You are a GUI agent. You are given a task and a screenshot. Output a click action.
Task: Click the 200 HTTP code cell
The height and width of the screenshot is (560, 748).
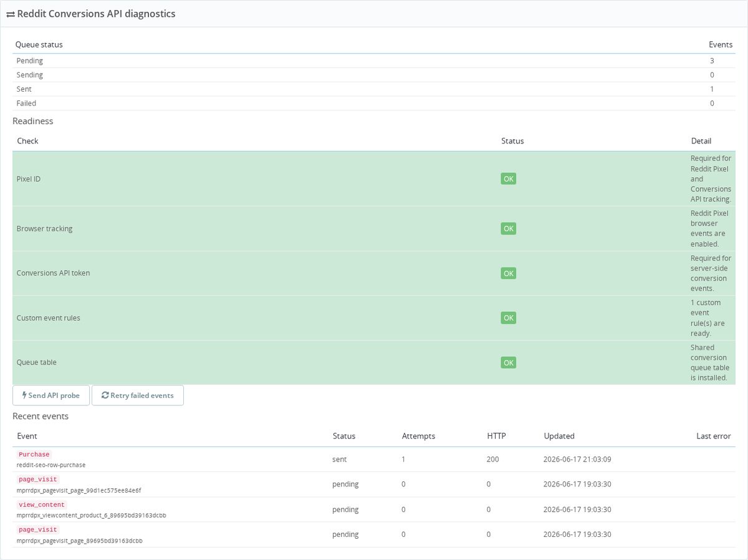[493, 459]
